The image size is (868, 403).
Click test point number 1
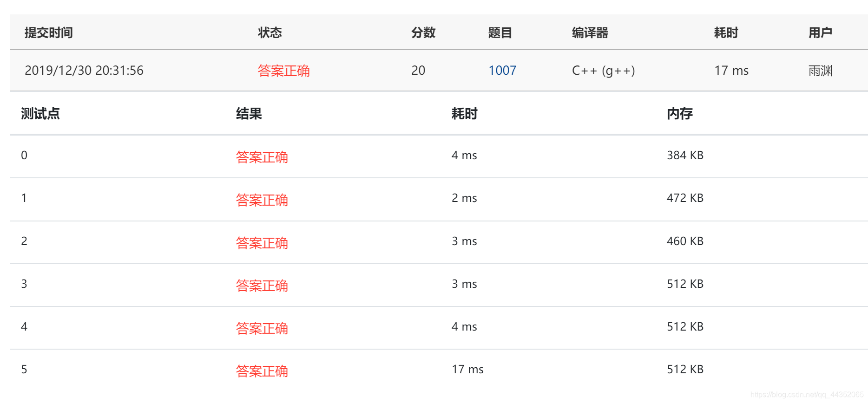(x=24, y=198)
